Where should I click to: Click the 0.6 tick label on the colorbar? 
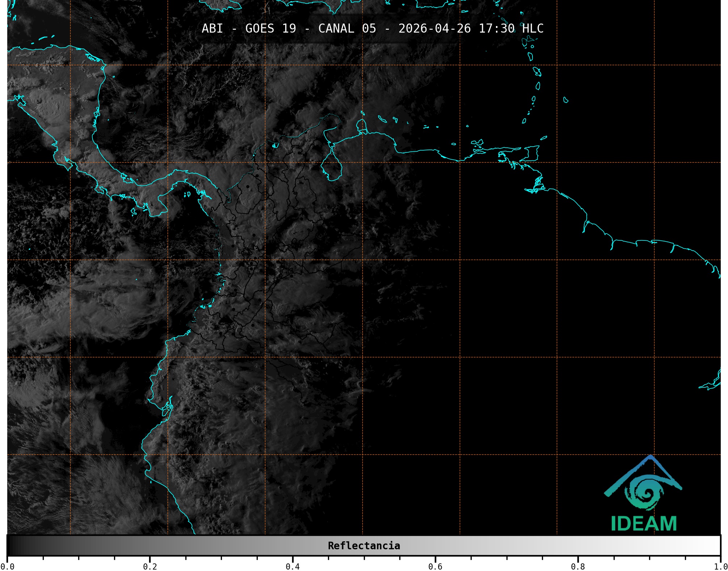[435, 566]
